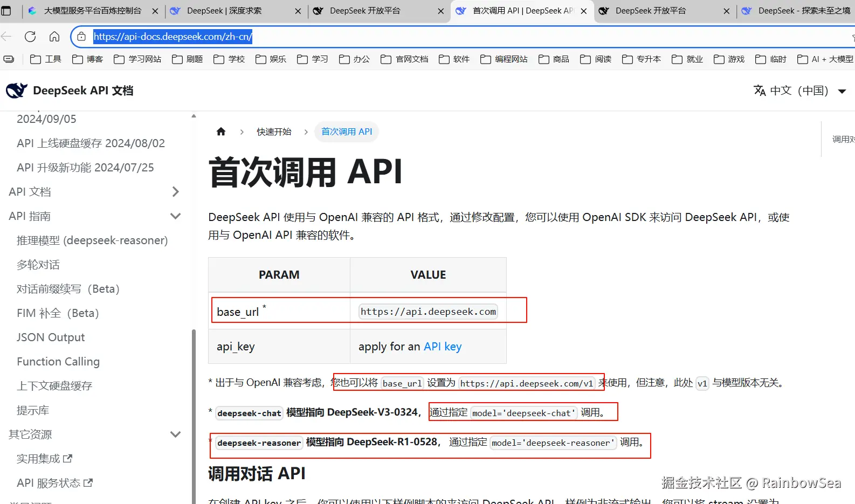
Task: Open 学校 bookmarks folder
Action: pos(229,59)
